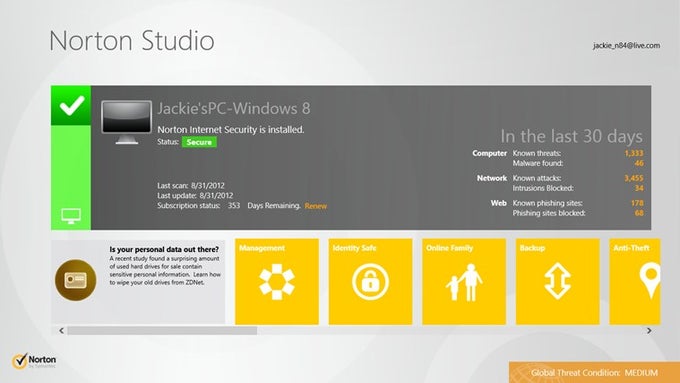Click the Last scan date text
This screenshot has width=680, height=383.
pos(191,186)
